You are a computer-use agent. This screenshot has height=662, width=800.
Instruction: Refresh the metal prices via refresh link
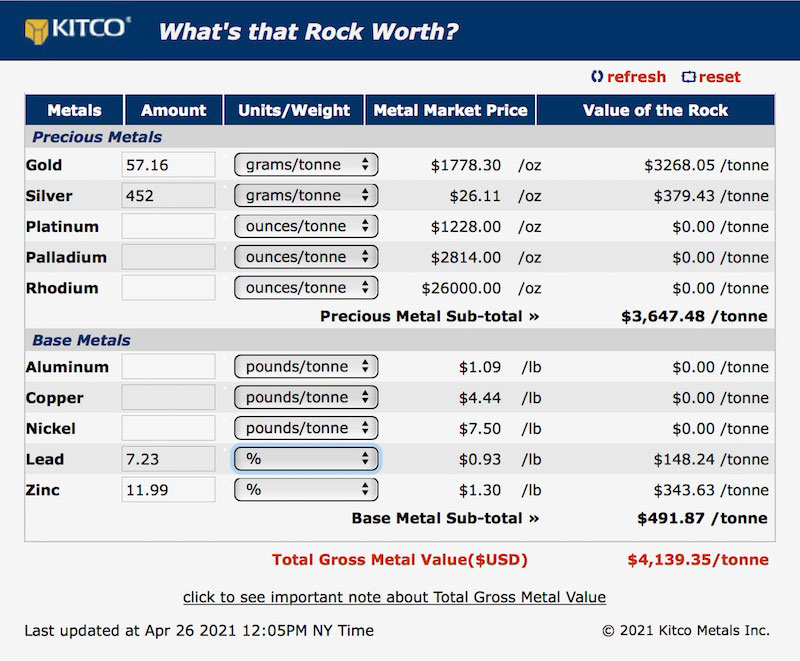[x=636, y=77]
